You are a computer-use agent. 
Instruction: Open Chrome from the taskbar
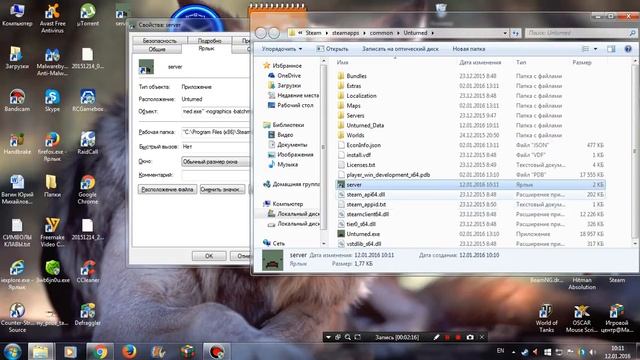tap(100, 351)
